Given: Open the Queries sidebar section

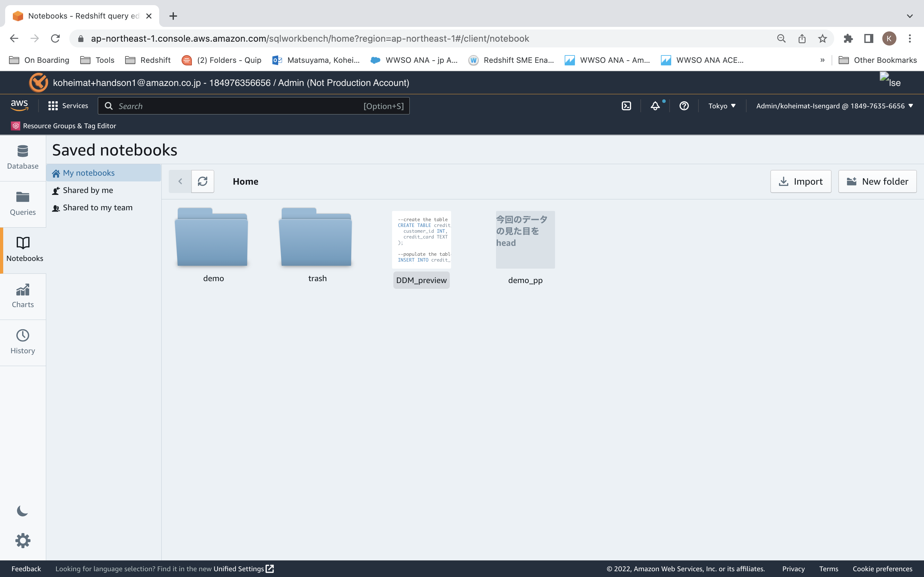Looking at the screenshot, I should [x=22, y=204].
